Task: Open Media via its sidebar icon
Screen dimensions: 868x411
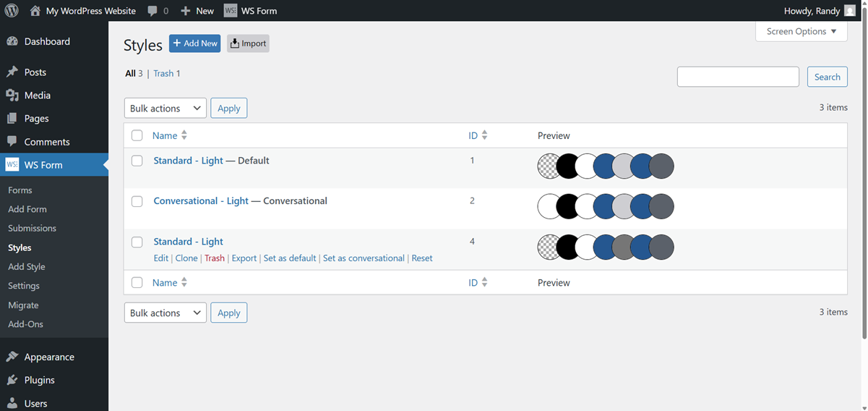Action: click(12, 96)
